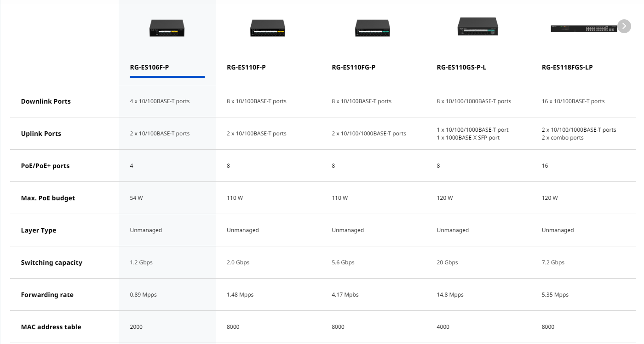Click the '16' PoE ports value

tap(545, 166)
